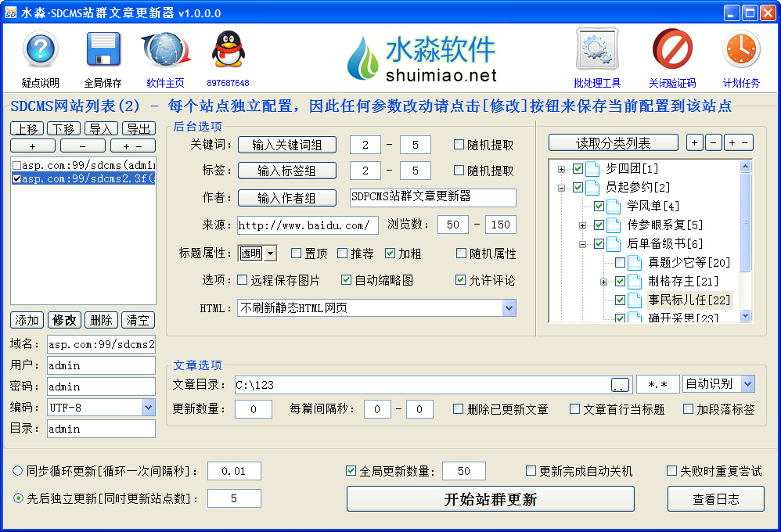Open the 计划任务 clock icon
Image resolution: width=781 pixels, height=532 pixels.
click(x=741, y=49)
